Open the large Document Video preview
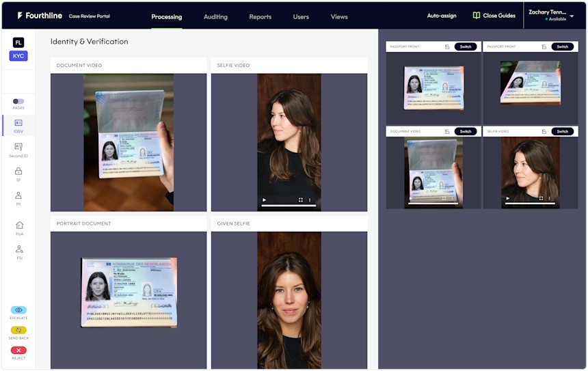This screenshot has height=371, width=588. click(x=129, y=142)
